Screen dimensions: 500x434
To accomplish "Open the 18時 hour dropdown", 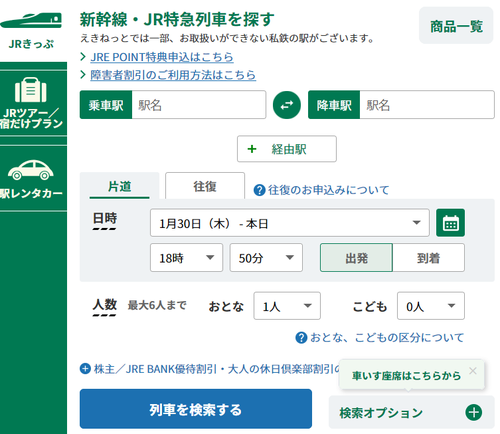I will click(186, 258).
